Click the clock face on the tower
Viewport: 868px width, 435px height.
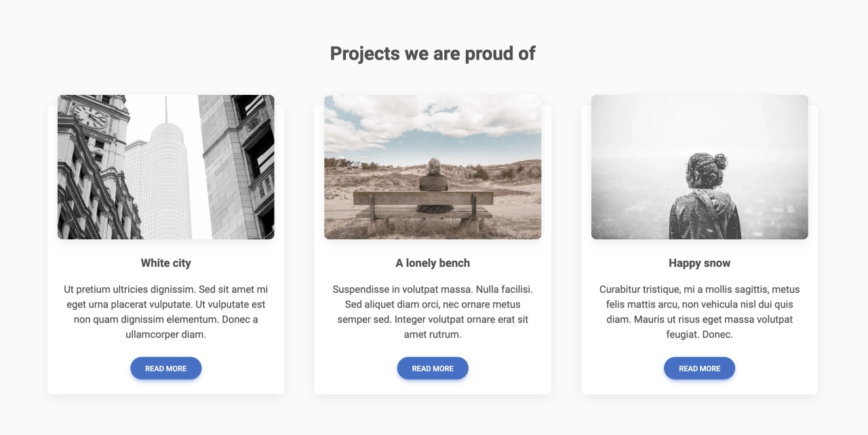(89, 117)
